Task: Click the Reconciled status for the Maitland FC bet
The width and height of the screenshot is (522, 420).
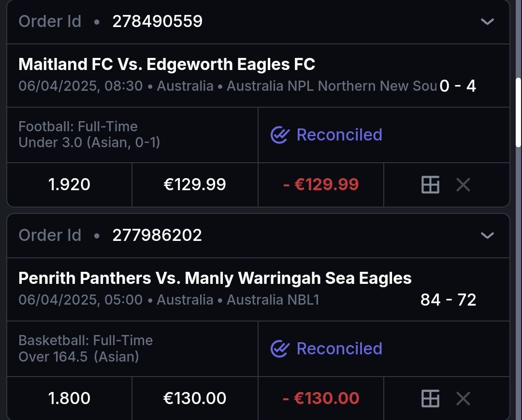Action: coord(339,135)
